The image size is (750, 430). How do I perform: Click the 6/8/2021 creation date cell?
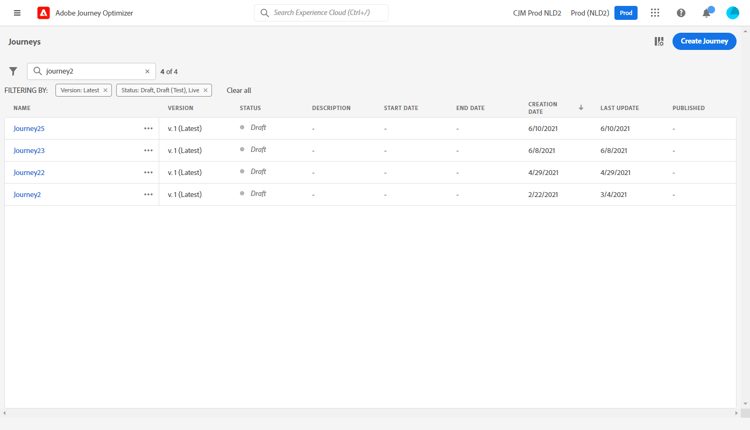pyautogui.click(x=541, y=150)
